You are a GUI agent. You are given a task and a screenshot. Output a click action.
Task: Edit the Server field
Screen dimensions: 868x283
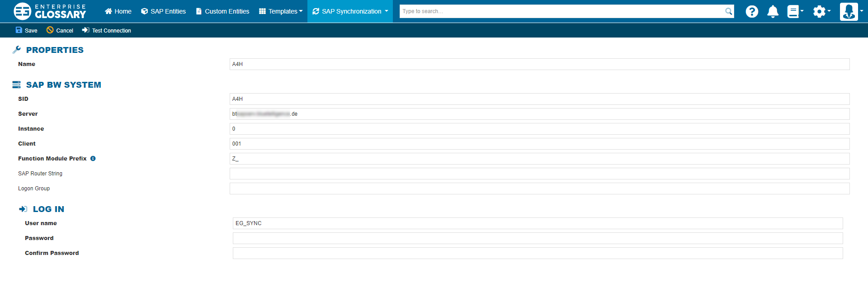click(x=539, y=114)
